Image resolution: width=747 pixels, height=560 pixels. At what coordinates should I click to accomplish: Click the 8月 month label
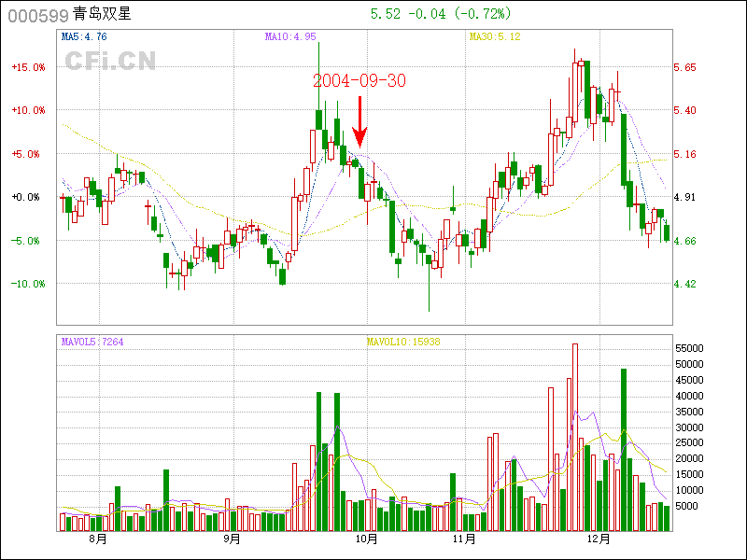click(x=96, y=539)
